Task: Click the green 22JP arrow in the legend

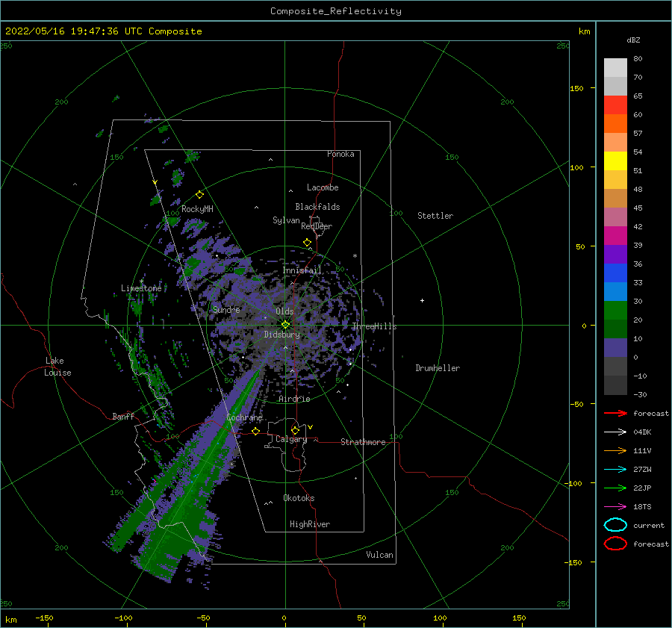Action: click(x=615, y=488)
